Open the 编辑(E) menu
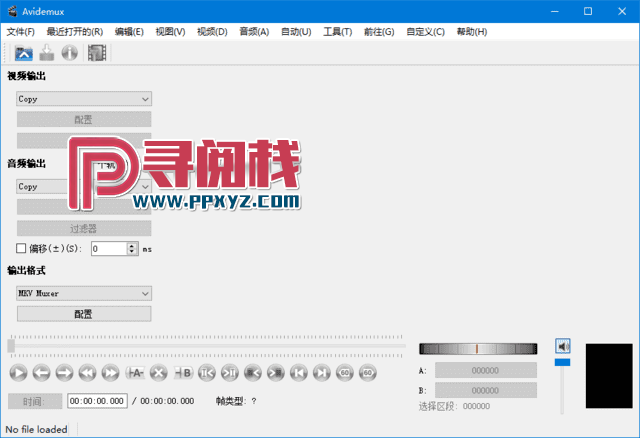Viewport: 640px width, 438px height. (x=129, y=31)
